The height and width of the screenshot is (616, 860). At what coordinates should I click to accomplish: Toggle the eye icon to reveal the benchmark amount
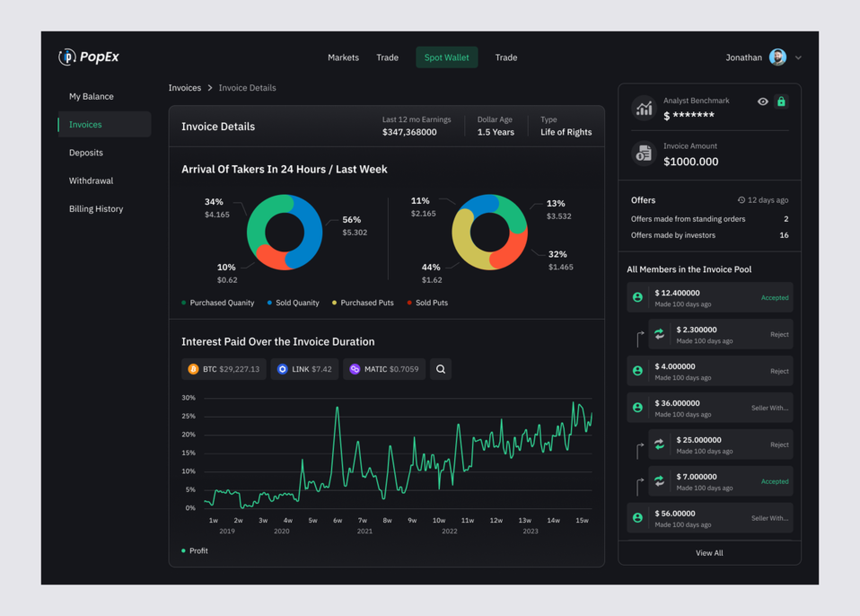762,102
